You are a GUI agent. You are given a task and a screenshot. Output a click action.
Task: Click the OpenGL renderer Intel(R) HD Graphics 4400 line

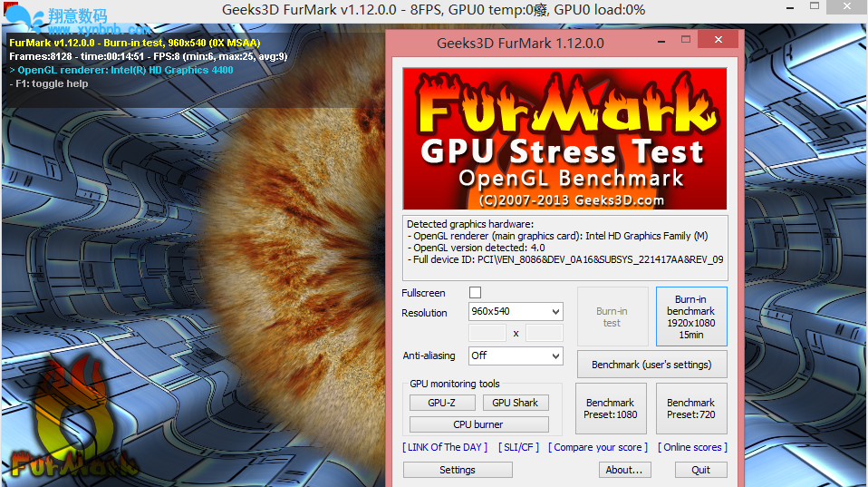point(121,70)
